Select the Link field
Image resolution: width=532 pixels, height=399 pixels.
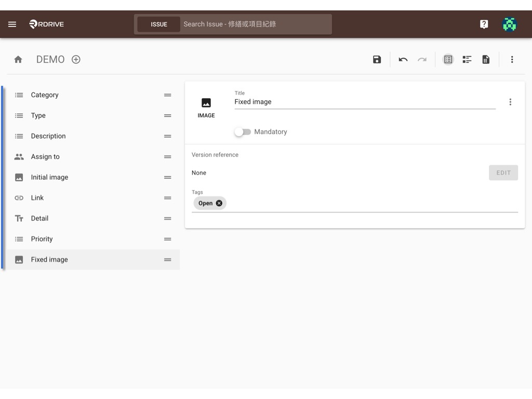click(x=93, y=198)
